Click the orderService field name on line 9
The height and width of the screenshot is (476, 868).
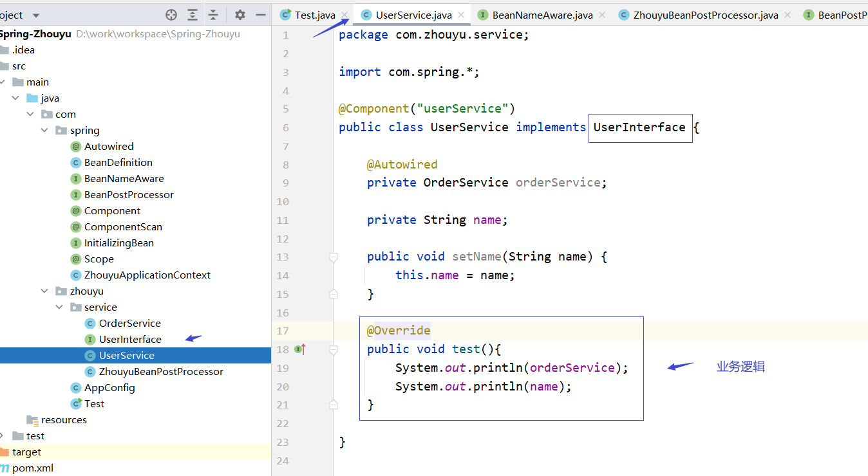pos(558,183)
